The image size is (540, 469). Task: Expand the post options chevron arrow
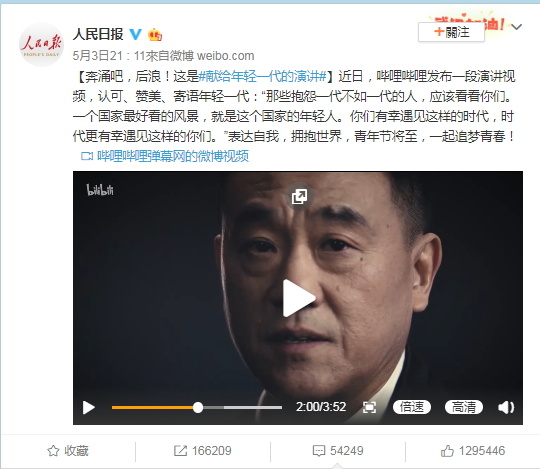point(517,27)
